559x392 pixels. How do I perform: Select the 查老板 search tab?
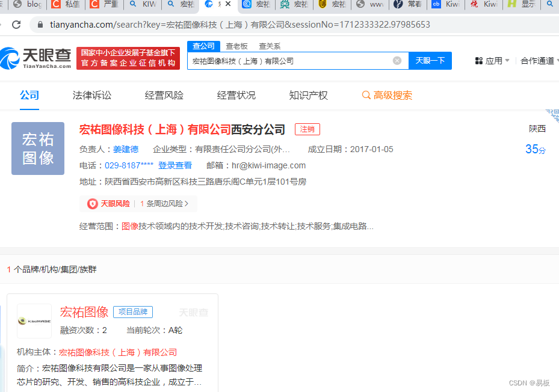point(236,46)
